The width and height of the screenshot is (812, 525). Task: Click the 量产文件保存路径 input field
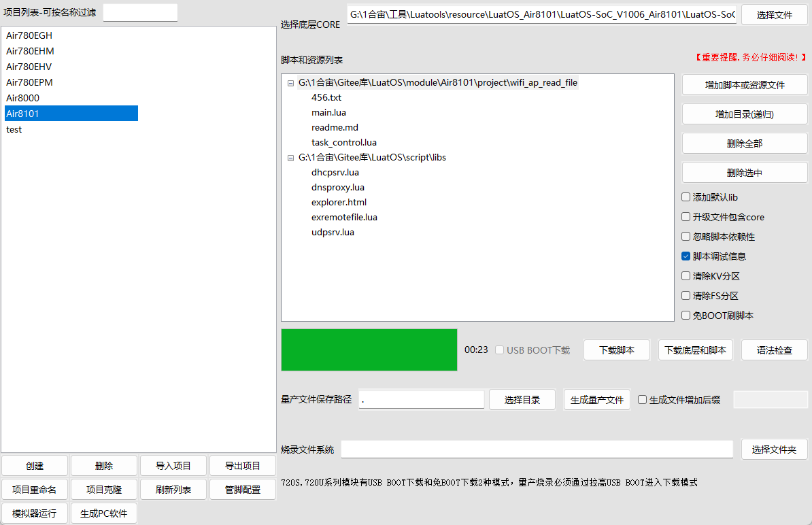(x=422, y=399)
